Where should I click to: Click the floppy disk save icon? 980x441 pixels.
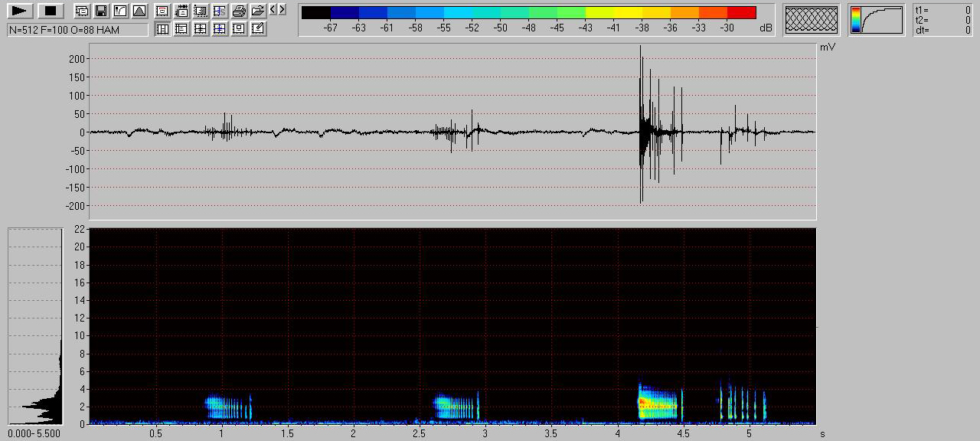[x=100, y=11]
